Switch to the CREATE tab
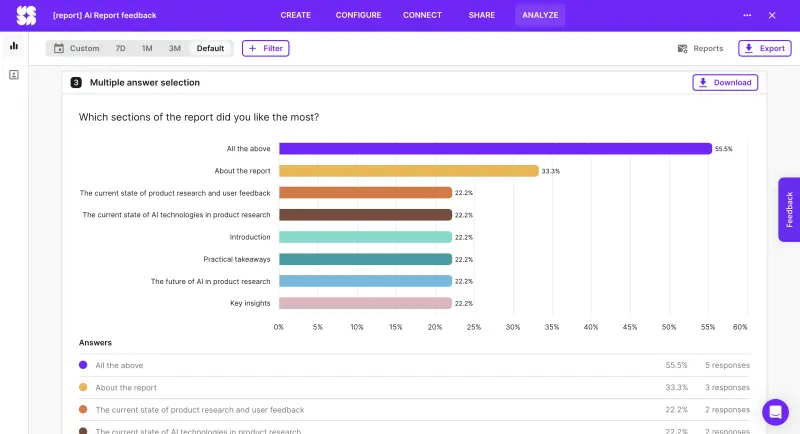 295,15
